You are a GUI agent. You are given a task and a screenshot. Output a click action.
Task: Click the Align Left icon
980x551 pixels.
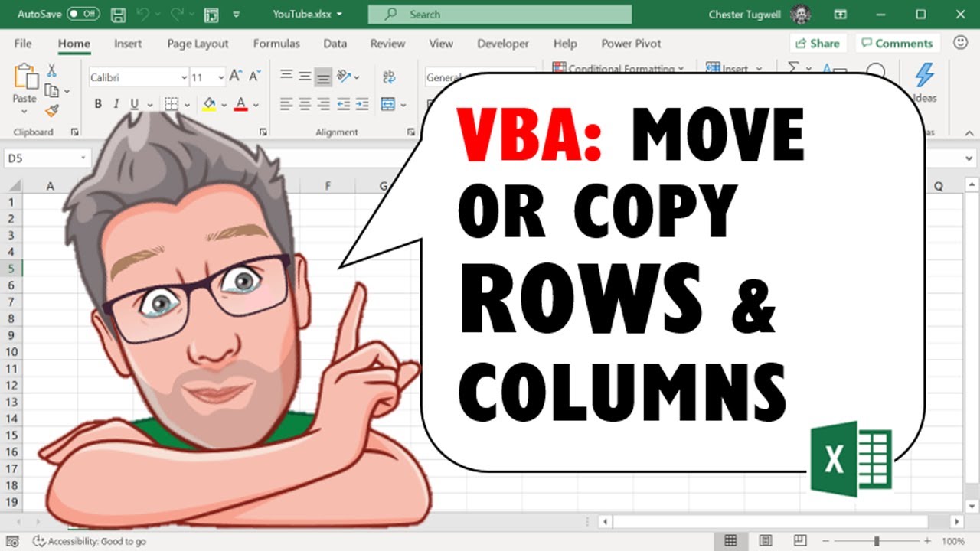point(286,104)
